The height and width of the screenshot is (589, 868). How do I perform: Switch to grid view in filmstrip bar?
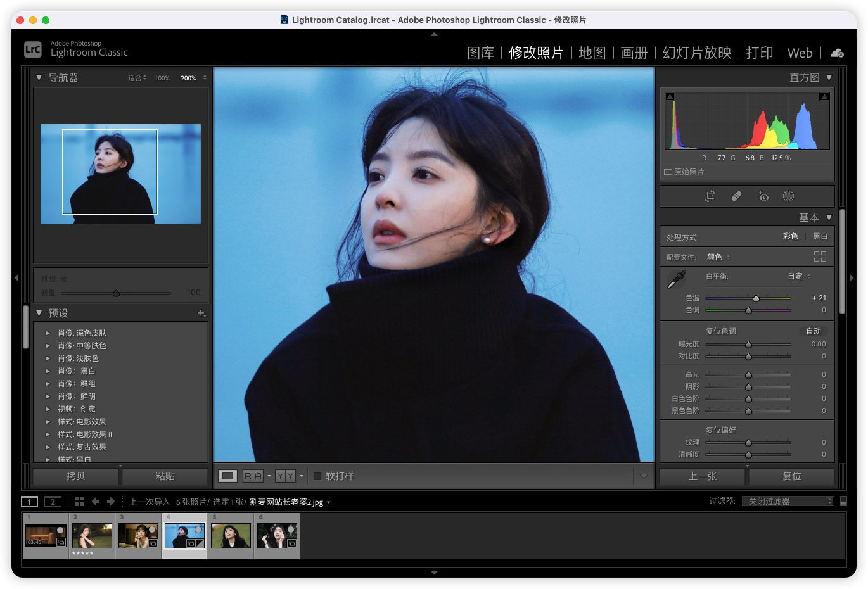click(x=79, y=502)
